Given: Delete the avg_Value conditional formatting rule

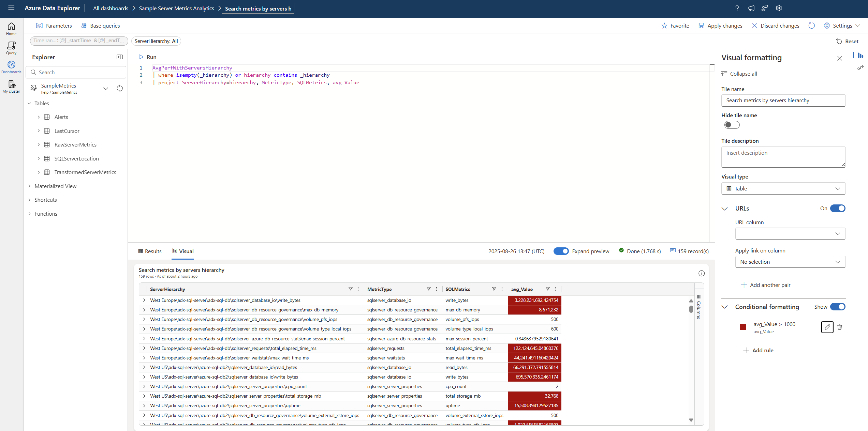Looking at the screenshot, I should (840, 327).
